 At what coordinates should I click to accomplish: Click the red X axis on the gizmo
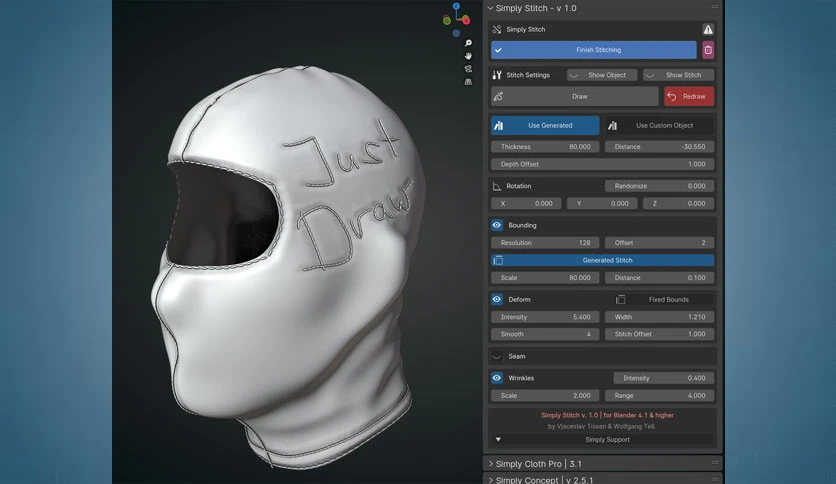(466, 20)
